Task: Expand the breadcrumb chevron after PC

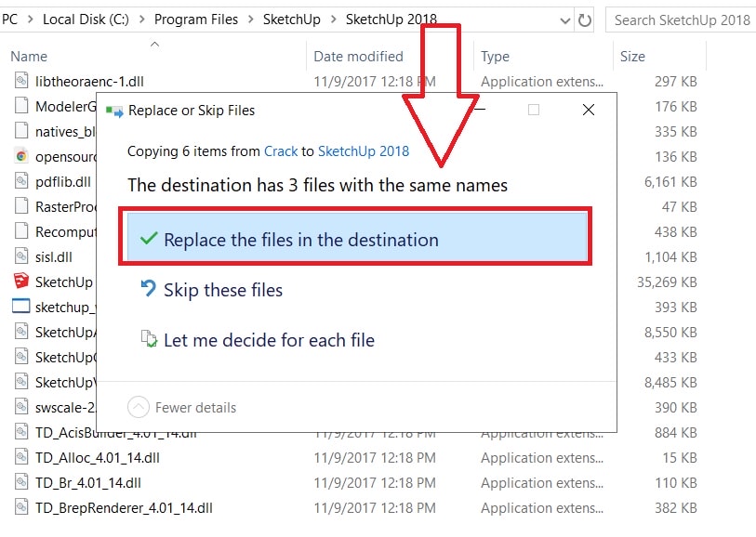Action: [x=31, y=20]
